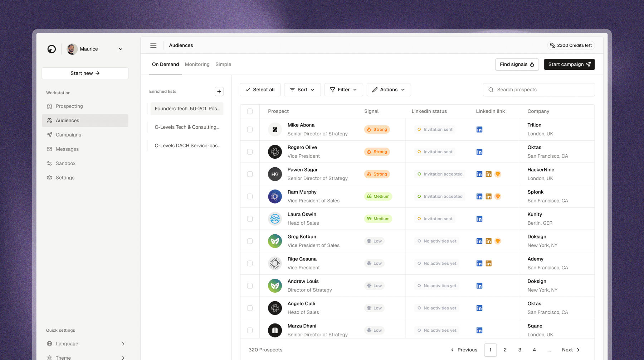This screenshot has width=644, height=360.
Task: Check the checkbox for Laura Oswin's row
Action: tap(250, 219)
